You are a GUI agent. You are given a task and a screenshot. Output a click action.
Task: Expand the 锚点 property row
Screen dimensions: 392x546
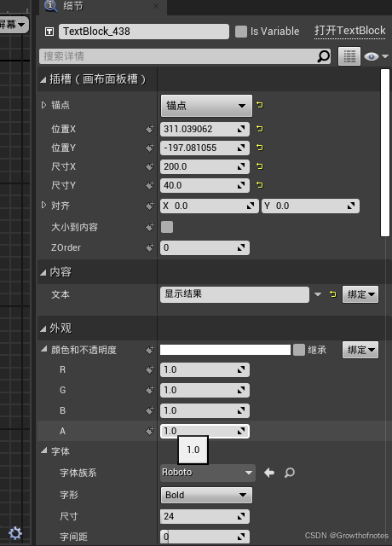[43, 105]
